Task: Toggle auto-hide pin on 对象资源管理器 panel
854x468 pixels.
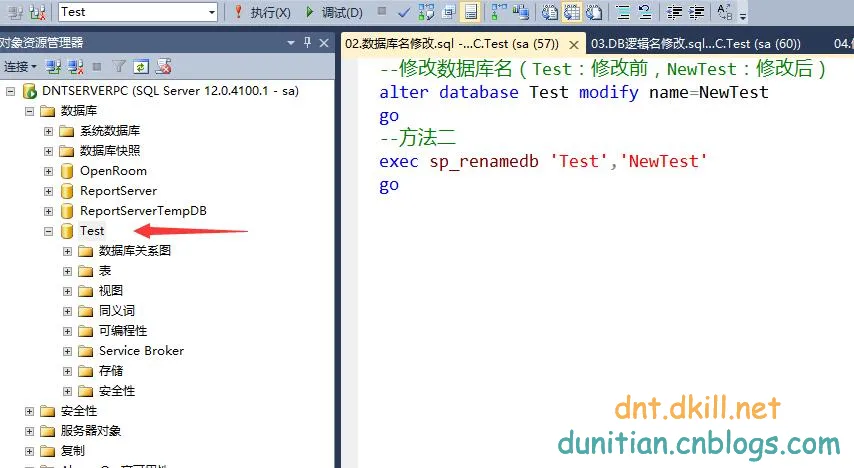Action: [x=307, y=43]
